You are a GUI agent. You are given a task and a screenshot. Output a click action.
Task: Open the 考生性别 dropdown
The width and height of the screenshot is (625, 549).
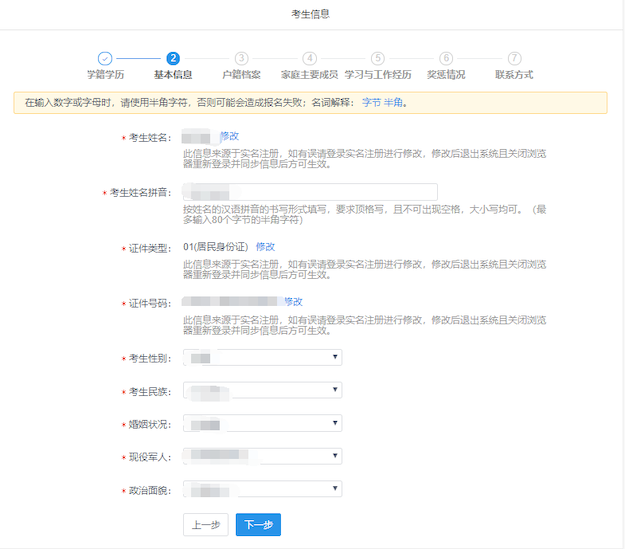coord(262,357)
